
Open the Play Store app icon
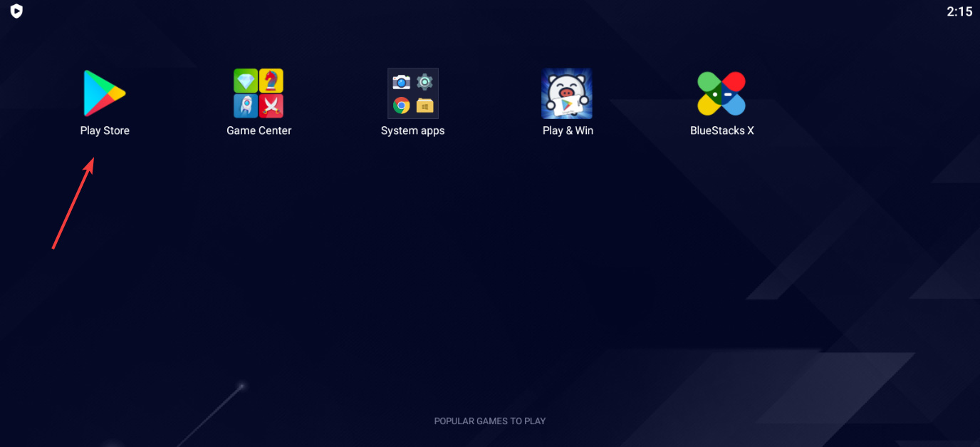(105, 93)
